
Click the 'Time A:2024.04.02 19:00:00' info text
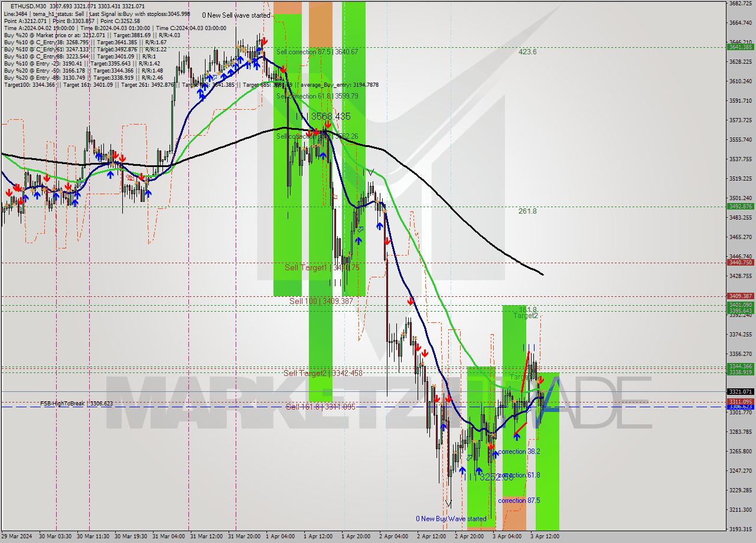coord(39,28)
